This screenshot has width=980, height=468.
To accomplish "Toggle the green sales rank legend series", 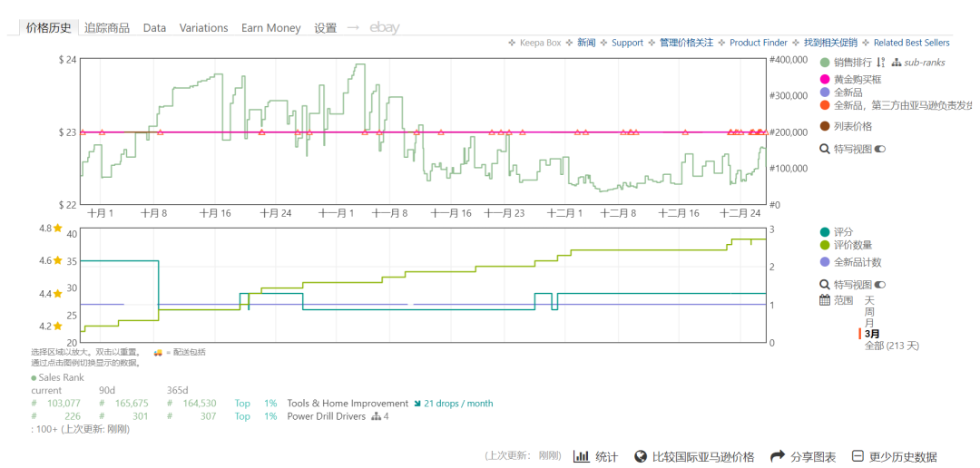I will point(825,63).
